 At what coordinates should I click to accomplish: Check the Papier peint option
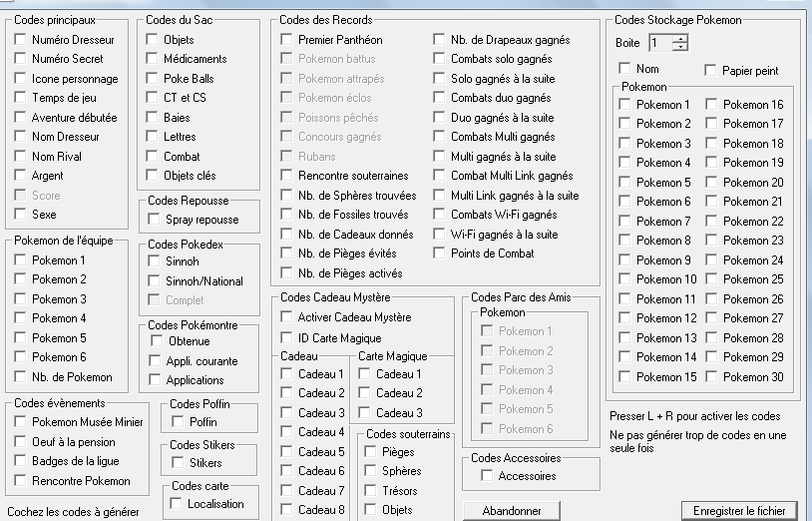(711, 71)
